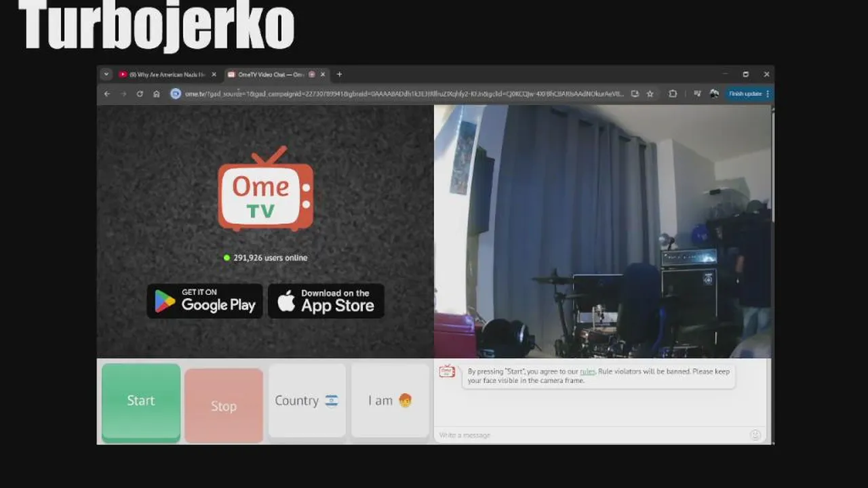Close the OmeTV Video Chat tab
Image resolution: width=868 pixels, height=488 pixels.
323,75
